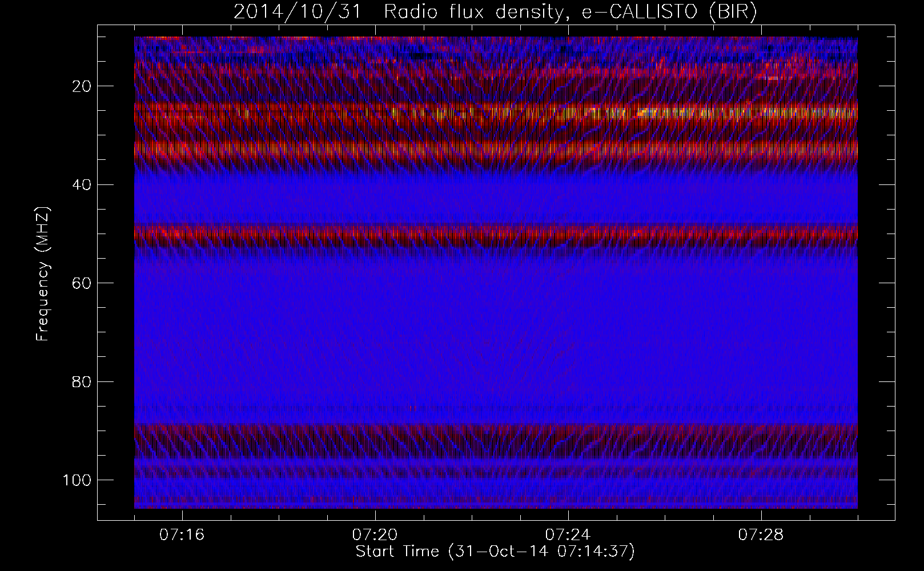Click the frequency tick label '60'
Screen dimensions: 924x571
coord(82,283)
